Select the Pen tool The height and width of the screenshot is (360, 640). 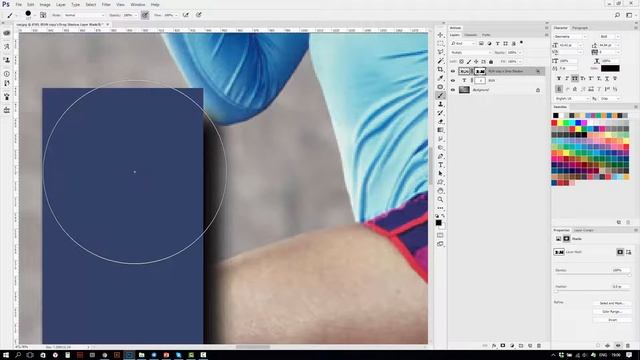(x=440, y=156)
